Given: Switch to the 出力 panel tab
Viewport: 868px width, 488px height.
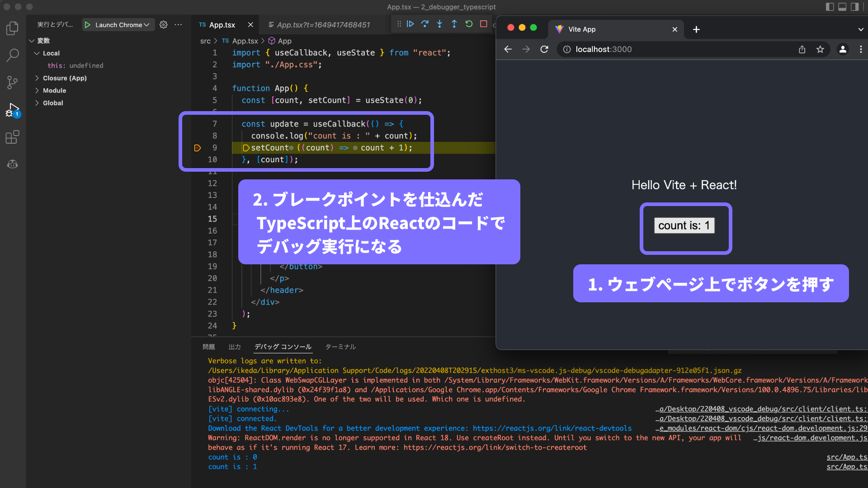Looking at the screenshot, I should pyautogui.click(x=234, y=347).
